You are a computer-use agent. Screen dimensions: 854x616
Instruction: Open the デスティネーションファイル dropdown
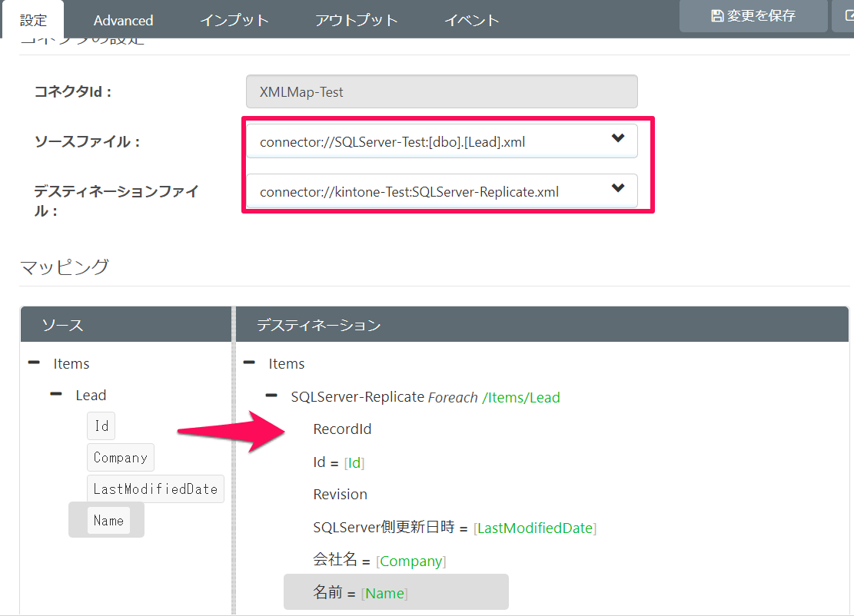442,191
